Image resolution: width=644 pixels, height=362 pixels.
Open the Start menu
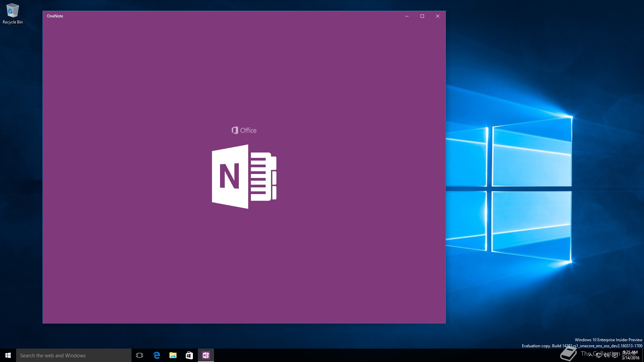(8, 355)
